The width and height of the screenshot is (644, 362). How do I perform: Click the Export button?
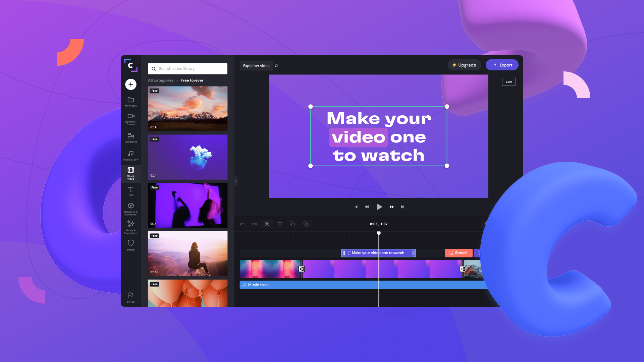(x=501, y=65)
